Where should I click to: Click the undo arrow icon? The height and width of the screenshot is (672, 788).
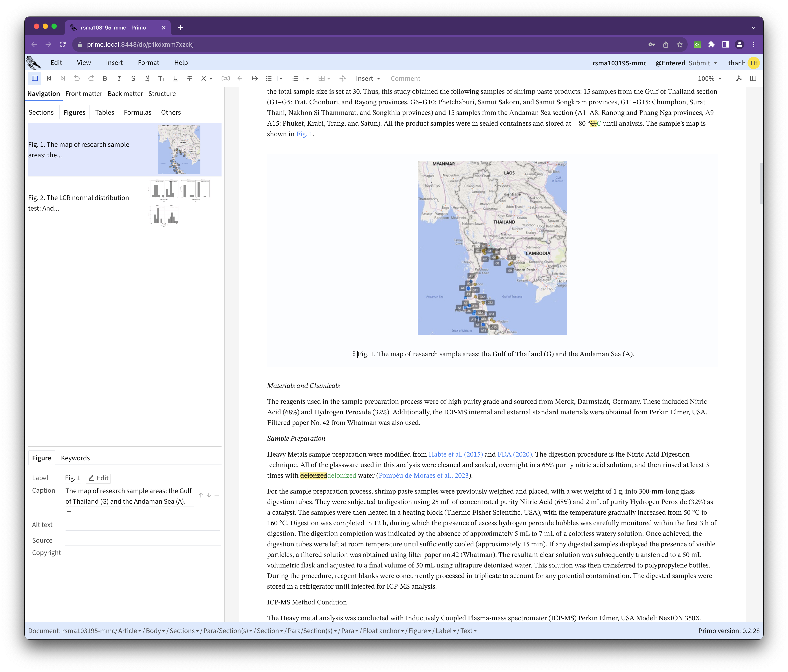[x=77, y=78]
